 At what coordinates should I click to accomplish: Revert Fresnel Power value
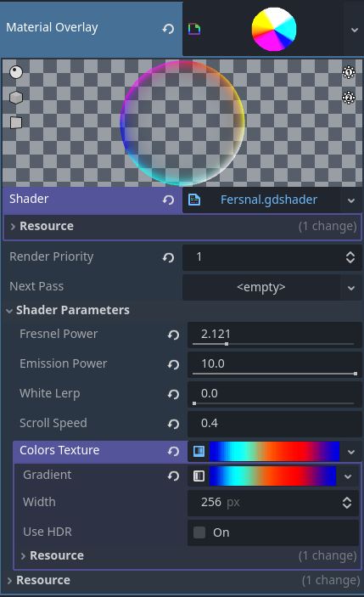pos(173,335)
